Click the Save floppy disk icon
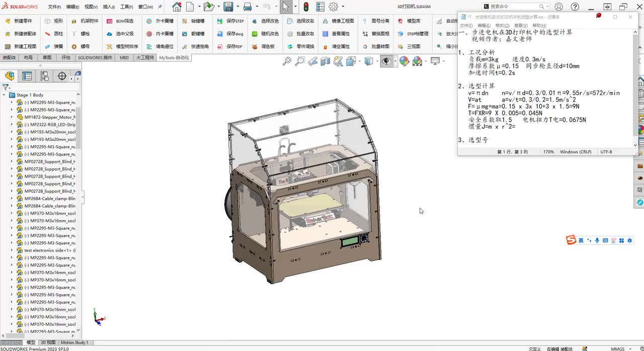The height and width of the screenshot is (351, 644). (x=228, y=7)
